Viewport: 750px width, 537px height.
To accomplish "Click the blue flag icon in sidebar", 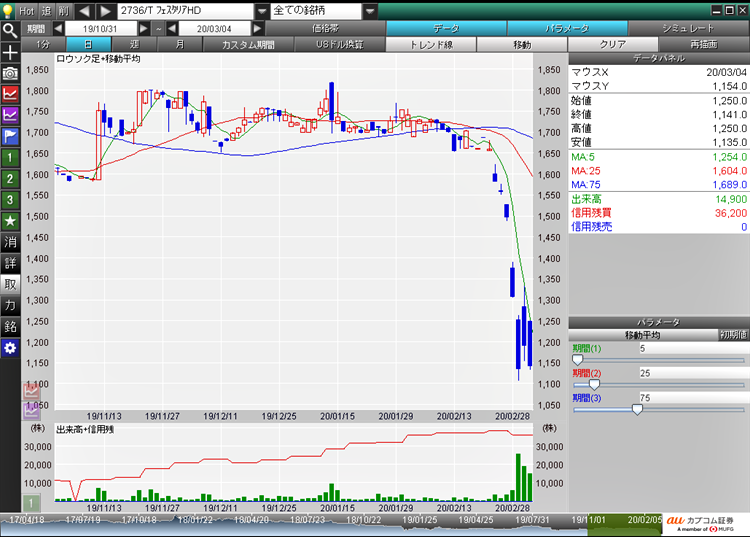I will [x=10, y=136].
